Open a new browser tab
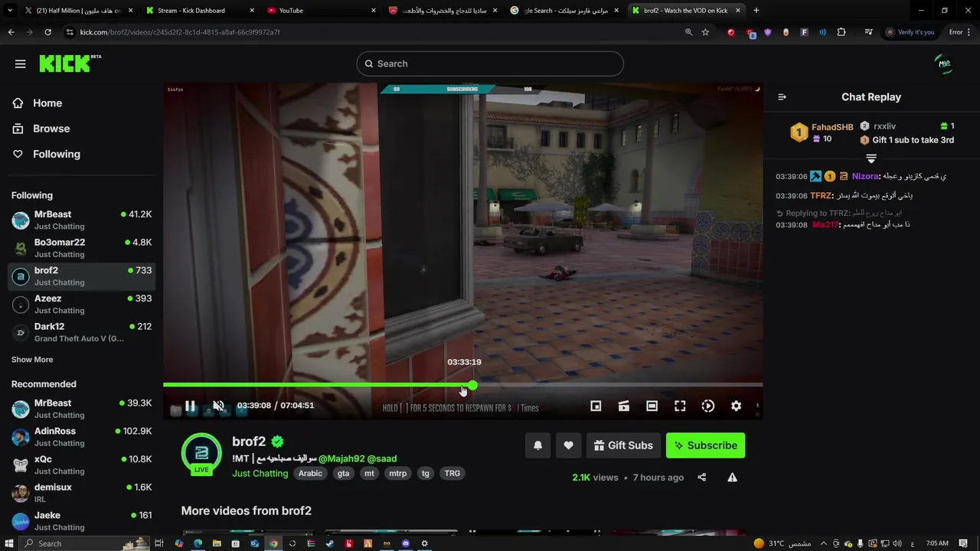Image resolution: width=980 pixels, height=551 pixels. click(756, 11)
